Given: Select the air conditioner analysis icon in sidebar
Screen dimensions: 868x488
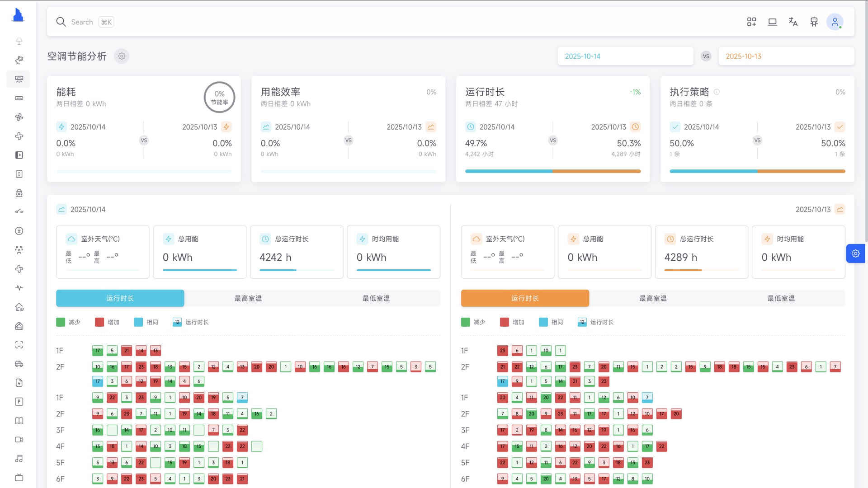Looking at the screenshot, I should (19, 79).
